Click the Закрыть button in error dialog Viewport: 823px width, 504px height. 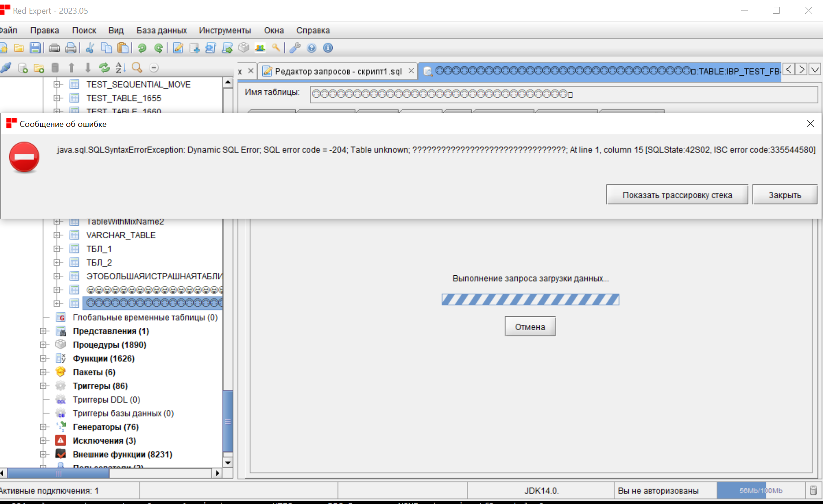pyautogui.click(x=785, y=195)
